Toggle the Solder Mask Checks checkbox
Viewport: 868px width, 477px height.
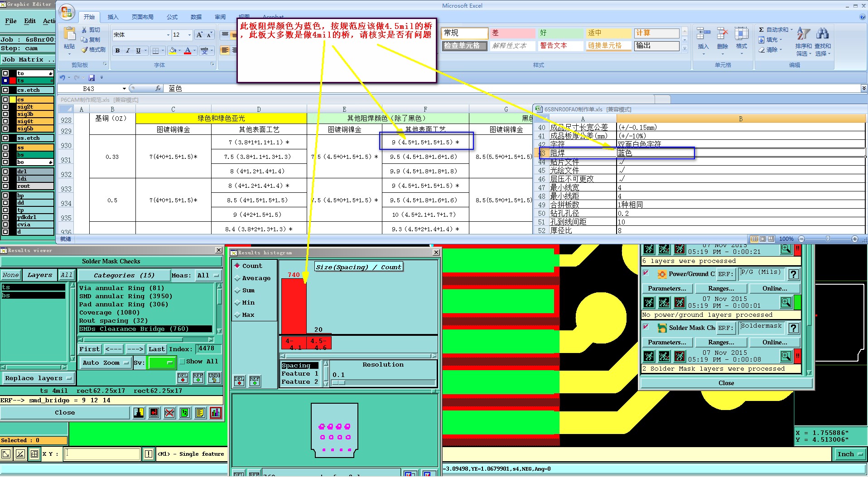646,327
